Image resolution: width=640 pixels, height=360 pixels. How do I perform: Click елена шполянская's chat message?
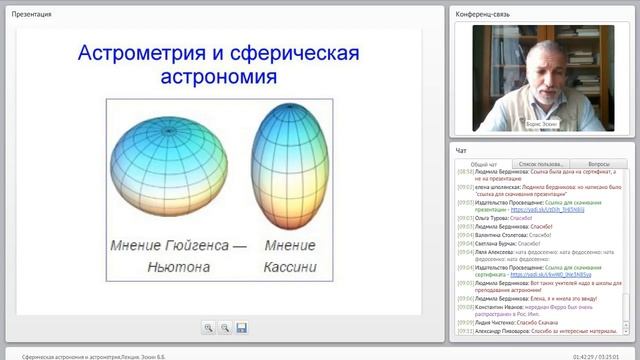point(539,191)
